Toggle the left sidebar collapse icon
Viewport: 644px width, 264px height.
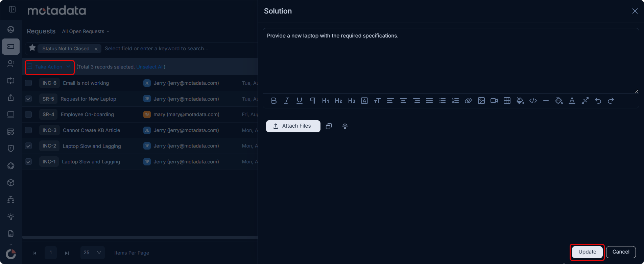(13, 9)
